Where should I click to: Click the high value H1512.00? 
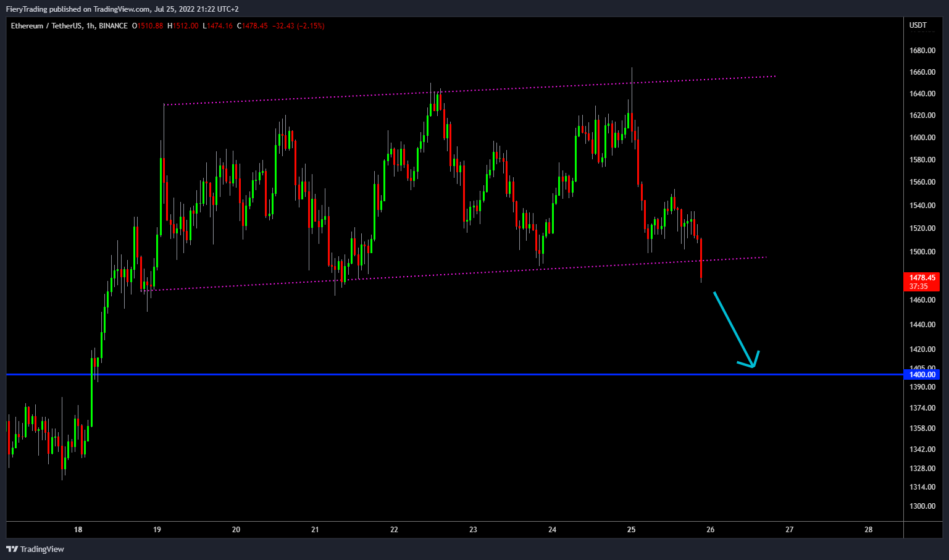tap(183, 26)
